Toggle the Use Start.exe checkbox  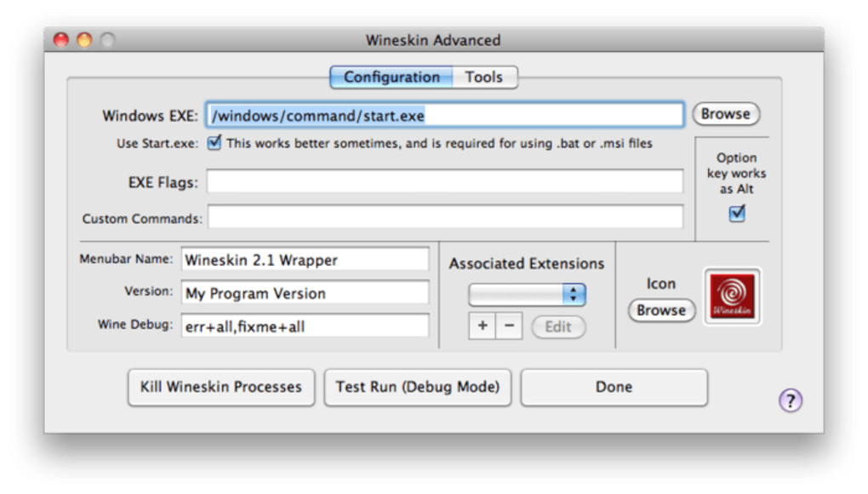point(214,143)
